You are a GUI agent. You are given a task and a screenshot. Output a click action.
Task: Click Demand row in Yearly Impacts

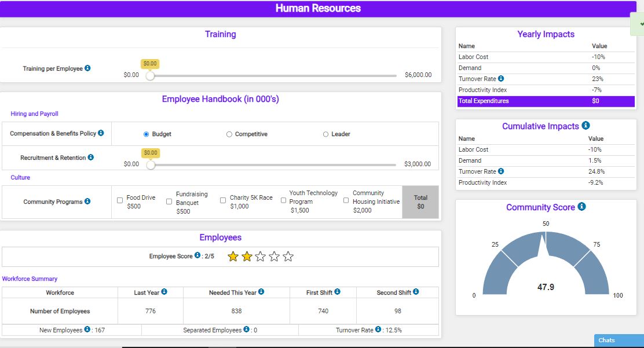[546, 68]
